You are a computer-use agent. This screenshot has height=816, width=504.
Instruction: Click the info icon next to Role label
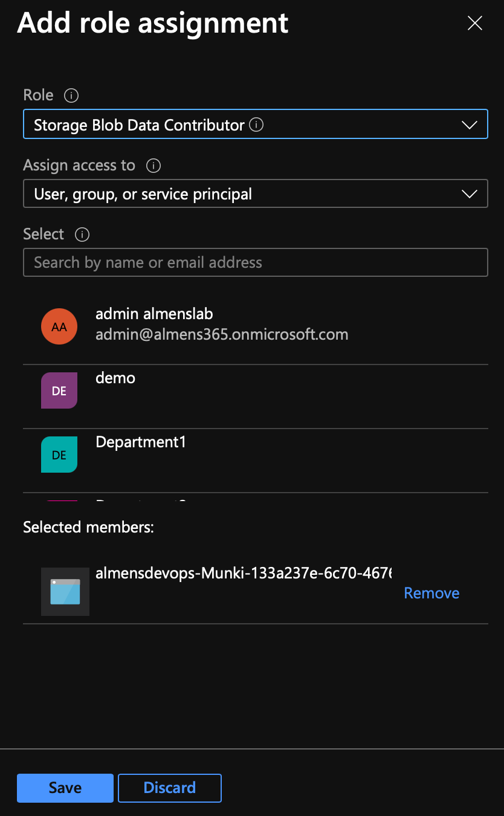click(71, 96)
